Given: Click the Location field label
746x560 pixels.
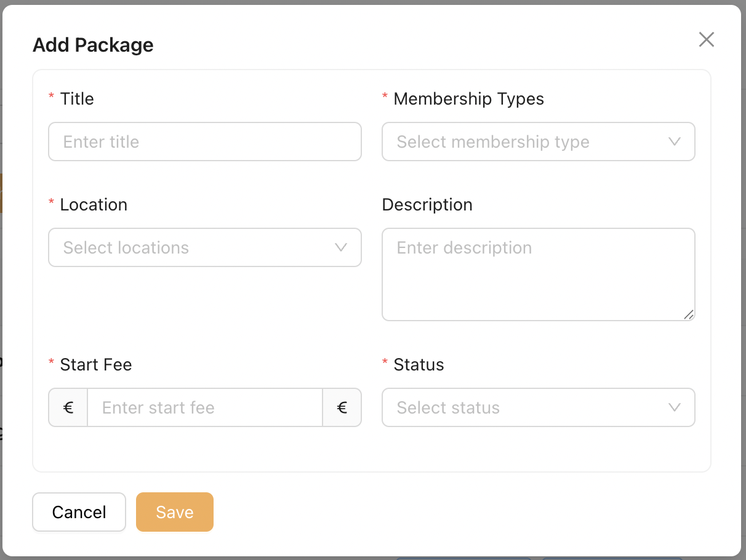Looking at the screenshot, I should pyautogui.click(x=94, y=205).
